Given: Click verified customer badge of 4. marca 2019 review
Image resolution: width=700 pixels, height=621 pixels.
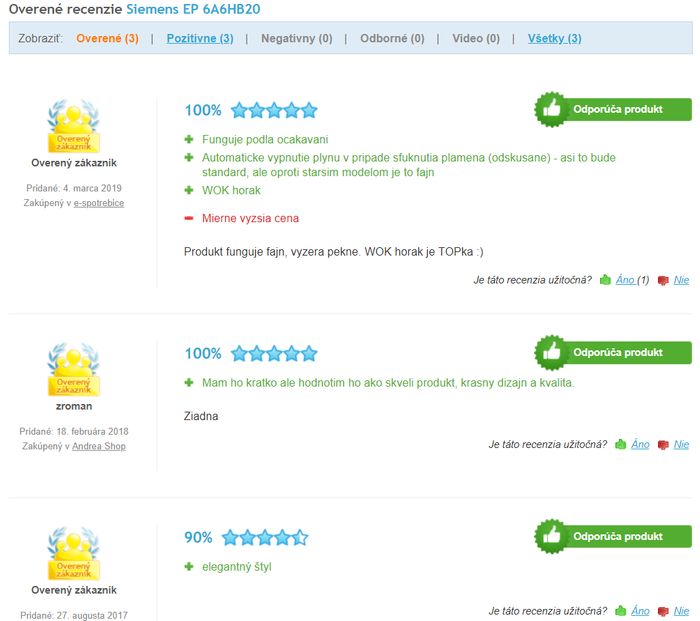Looking at the screenshot, I should (x=74, y=126).
